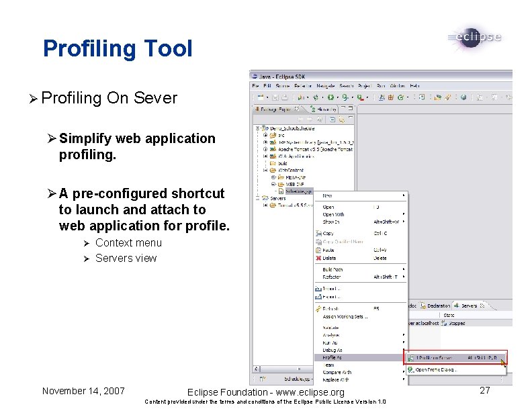Open the Edit menu
Viewport: 532px width, 411px height.
[267, 86]
